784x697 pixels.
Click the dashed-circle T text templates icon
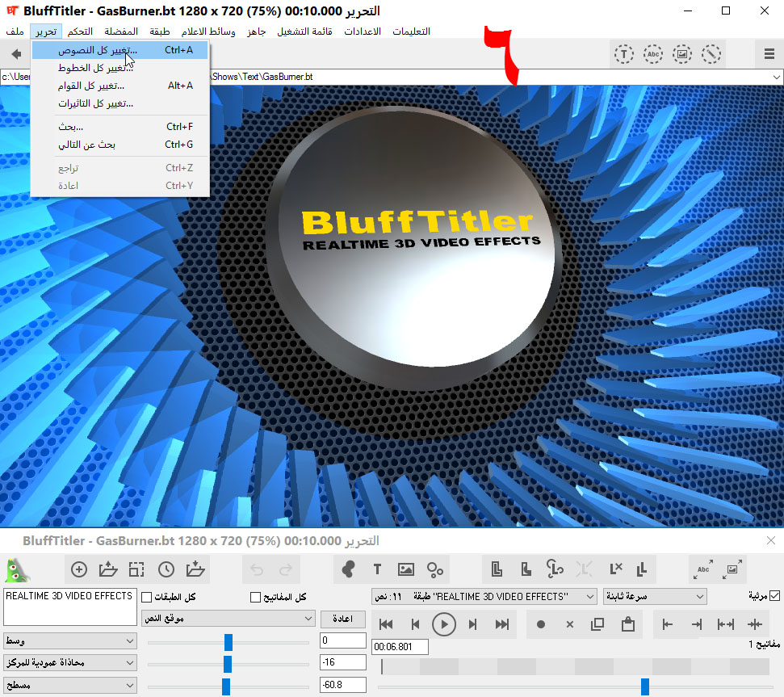coord(624,54)
